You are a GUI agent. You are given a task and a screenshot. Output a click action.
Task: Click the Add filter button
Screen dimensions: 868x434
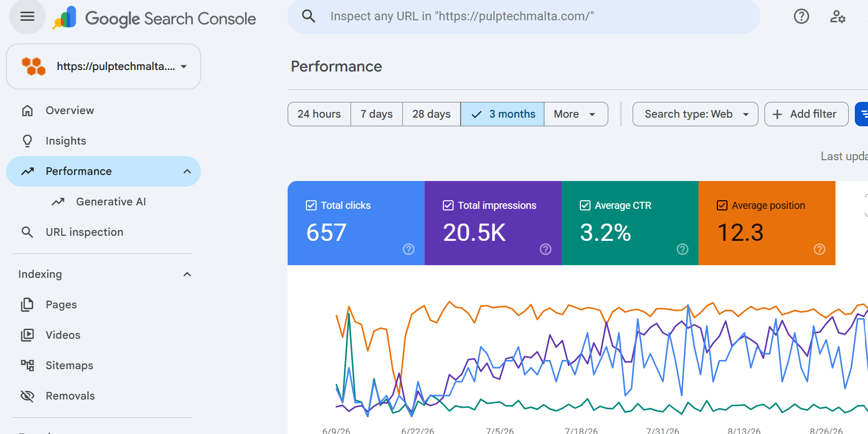click(x=806, y=114)
